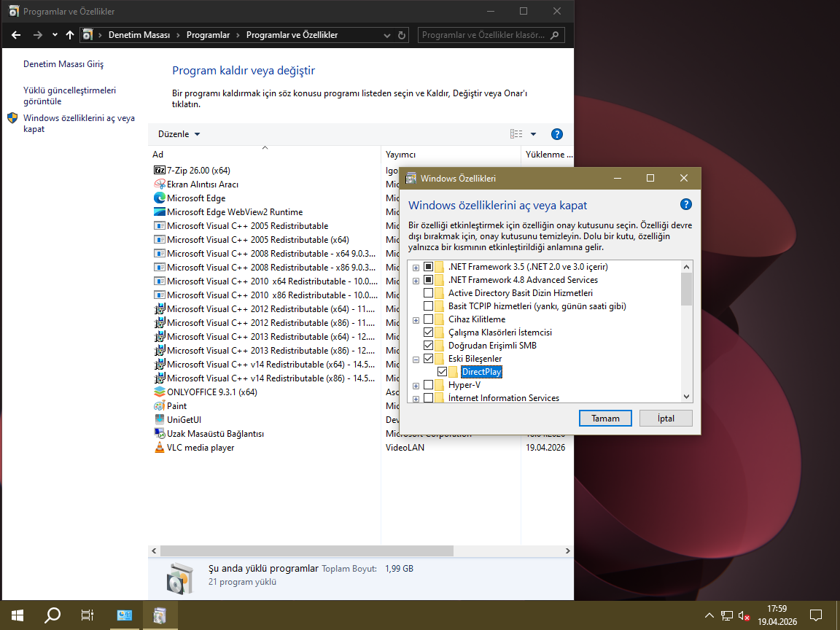Enable the Hyper-V checkbox

pyautogui.click(x=429, y=385)
